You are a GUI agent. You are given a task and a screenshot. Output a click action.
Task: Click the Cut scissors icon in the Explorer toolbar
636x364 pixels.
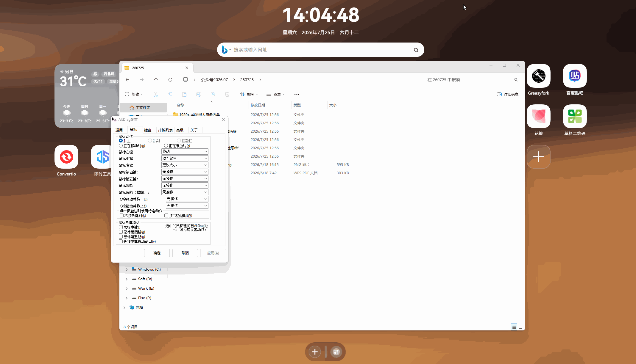point(156,94)
